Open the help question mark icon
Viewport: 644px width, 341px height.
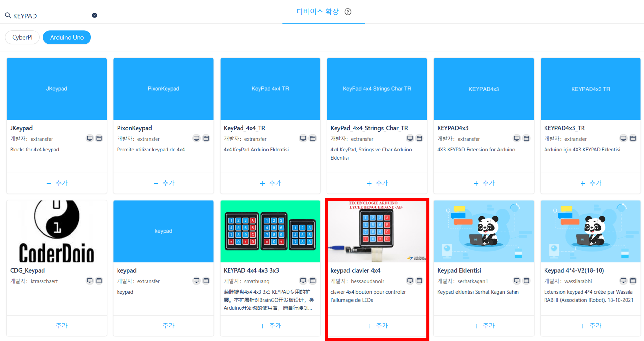348,12
